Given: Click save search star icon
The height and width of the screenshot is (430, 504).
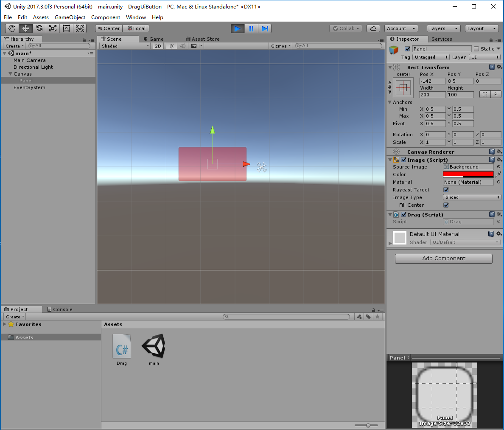Looking at the screenshot, I should tap(377, 317).
